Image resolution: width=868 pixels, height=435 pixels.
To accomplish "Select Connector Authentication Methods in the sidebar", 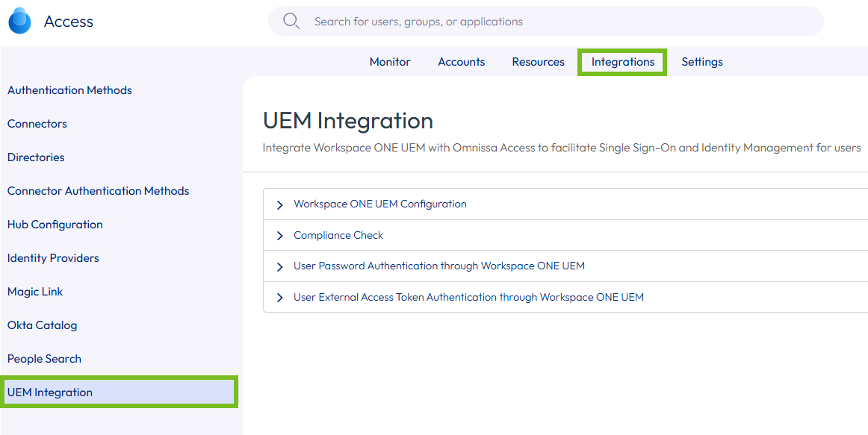I will coord(98,191).
